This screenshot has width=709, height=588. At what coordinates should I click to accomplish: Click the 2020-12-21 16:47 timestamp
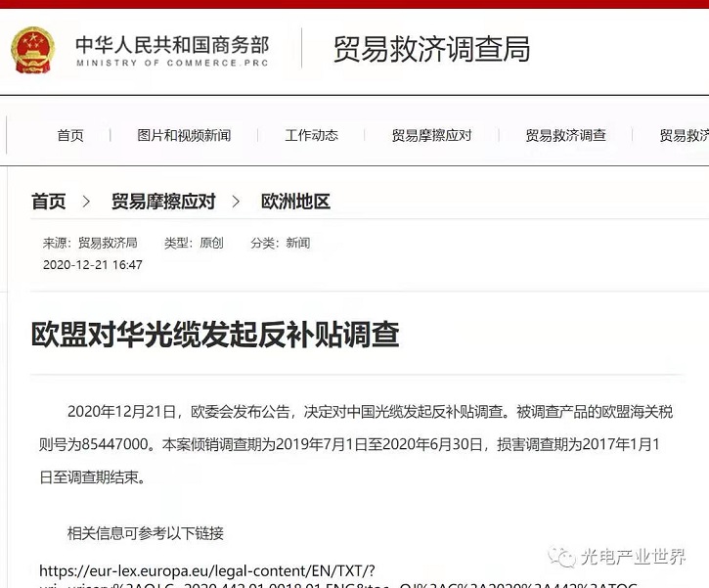click(x=93, y=264)
